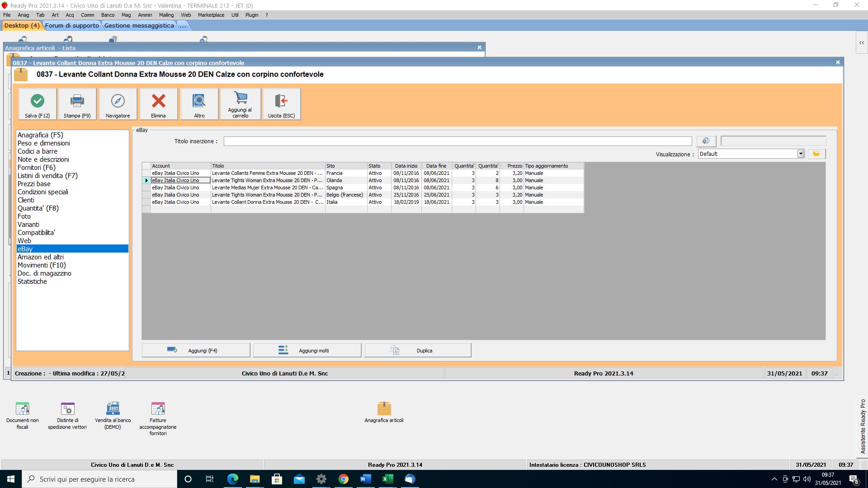Open Vendita al banco (DEMO) icon
The image size is (868, 488).
click(x=113, y=415)
